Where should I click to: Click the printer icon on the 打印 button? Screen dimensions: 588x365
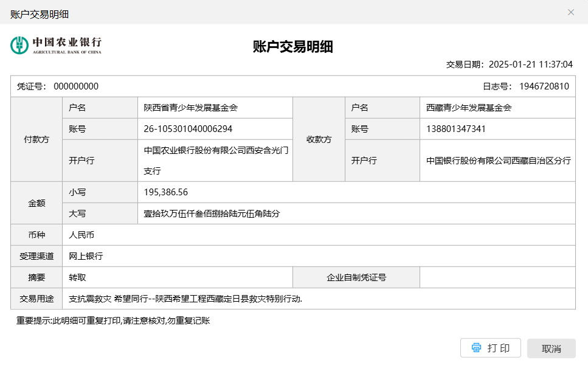pyautogui.click(x=476, y=348)
